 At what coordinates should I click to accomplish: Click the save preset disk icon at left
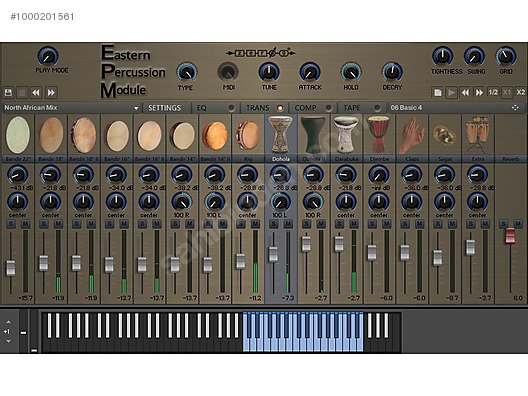(x=8, y=92)
